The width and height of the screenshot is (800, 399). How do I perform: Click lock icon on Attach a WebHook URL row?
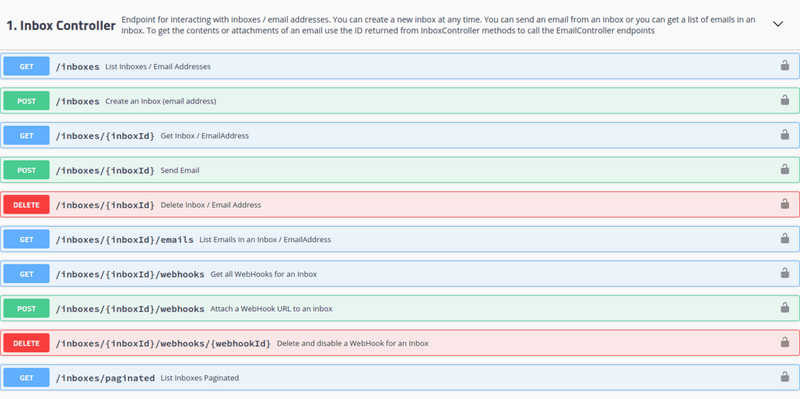tap(785, 308)
